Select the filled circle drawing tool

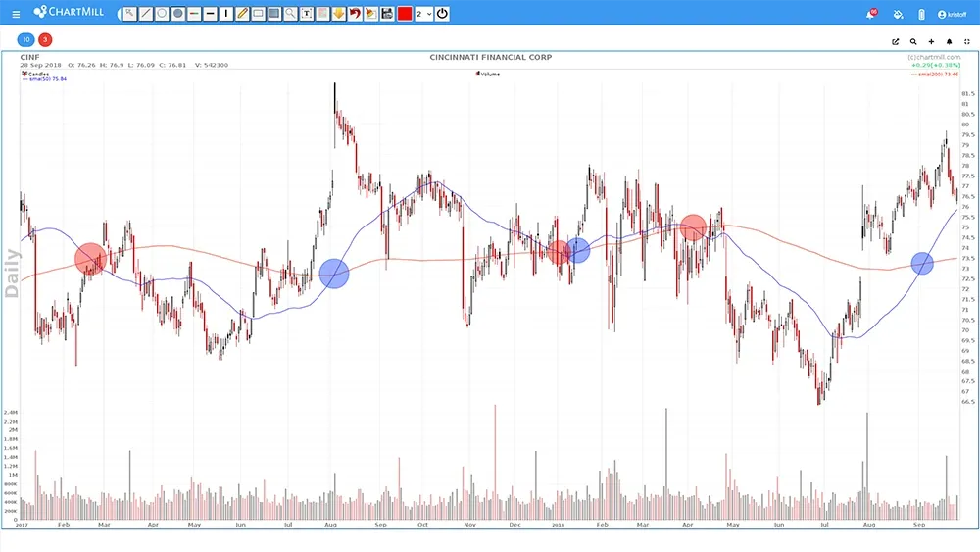click(178, 13)
